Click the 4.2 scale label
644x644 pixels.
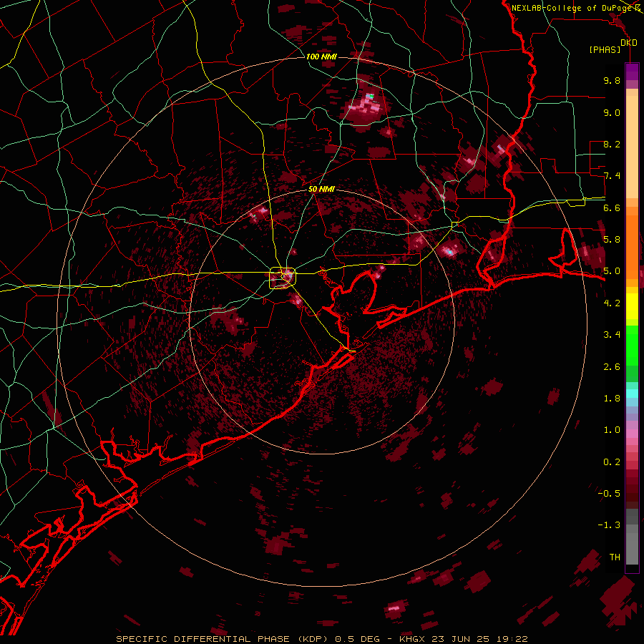(x=612, y=303)
